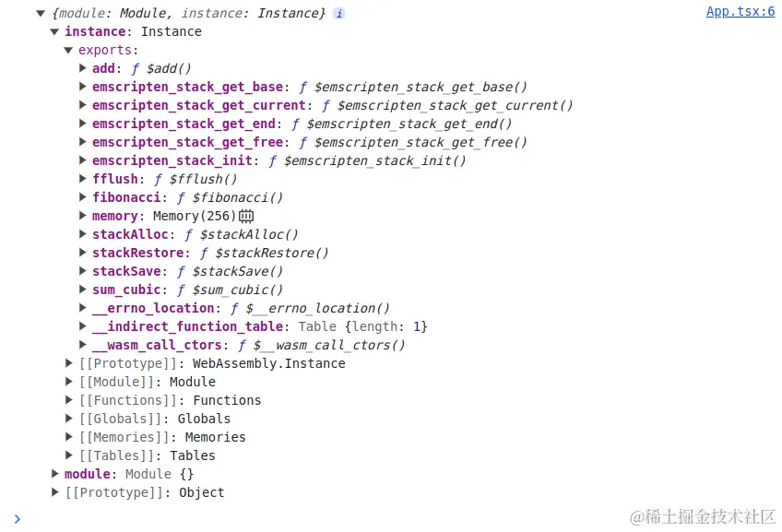Collapse the exports section arrow
The image size is (782, 532).
(68, 51)
